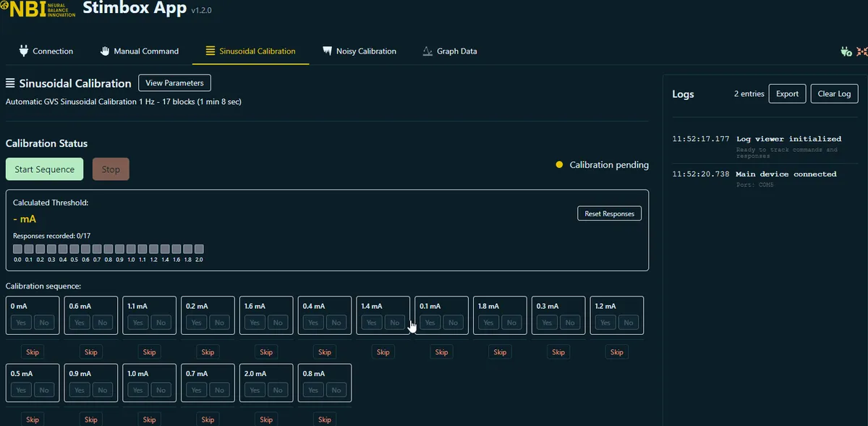Image resolution: width=868 pixels, height=426 pixels.
Task: Export the logs
Action: click(787, 94)
